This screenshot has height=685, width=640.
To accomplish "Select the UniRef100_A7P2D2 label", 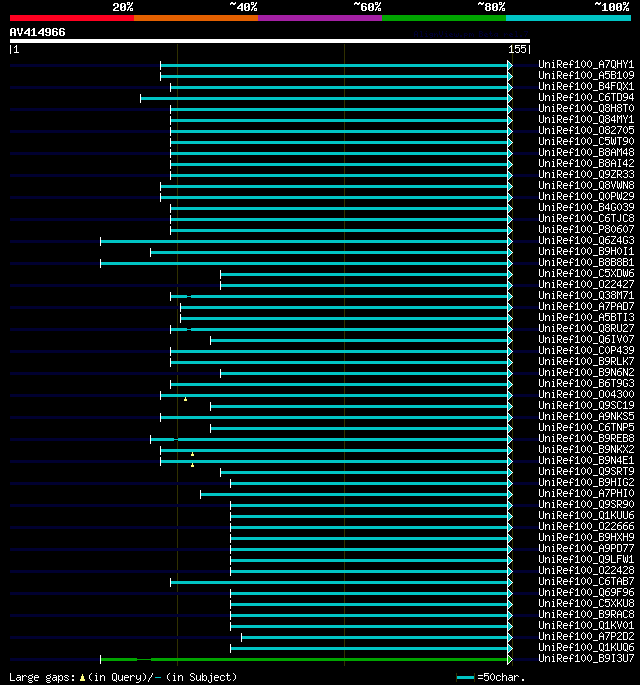I will pos(586,636).
